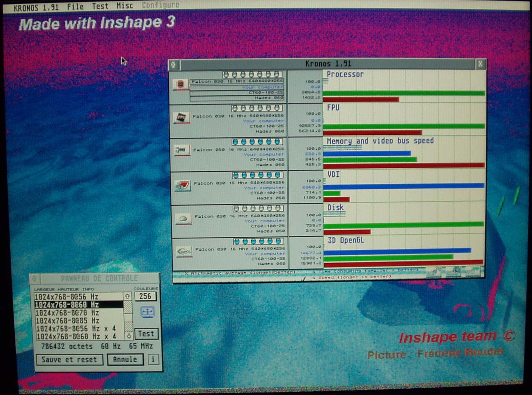Click the 'i' info button
Screen dimensions: 532x395
pos(153,359)
